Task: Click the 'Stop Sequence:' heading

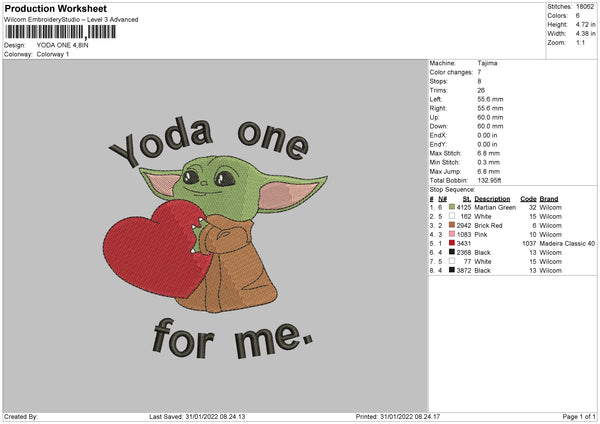Action: (x=452, y=190)
